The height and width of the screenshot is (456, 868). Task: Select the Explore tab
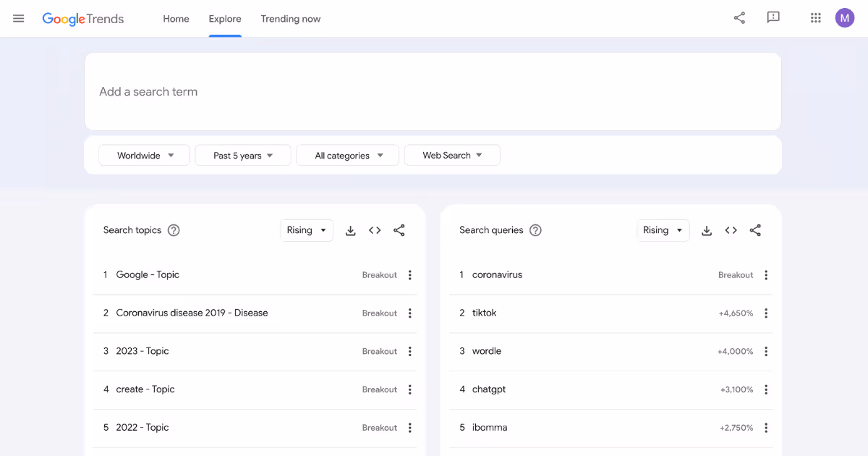(225, 19)
